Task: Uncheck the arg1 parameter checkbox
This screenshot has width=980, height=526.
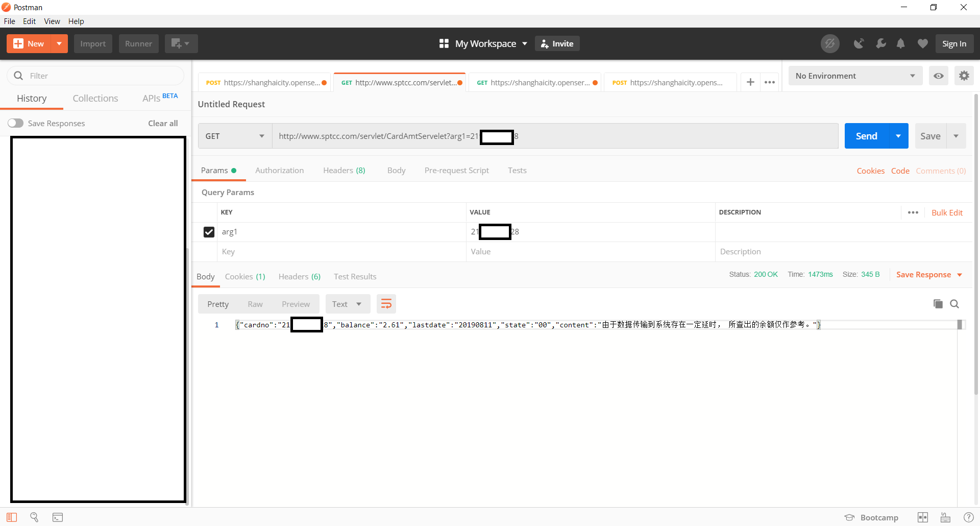Action: pyautogui.click(x=209, y=232)
